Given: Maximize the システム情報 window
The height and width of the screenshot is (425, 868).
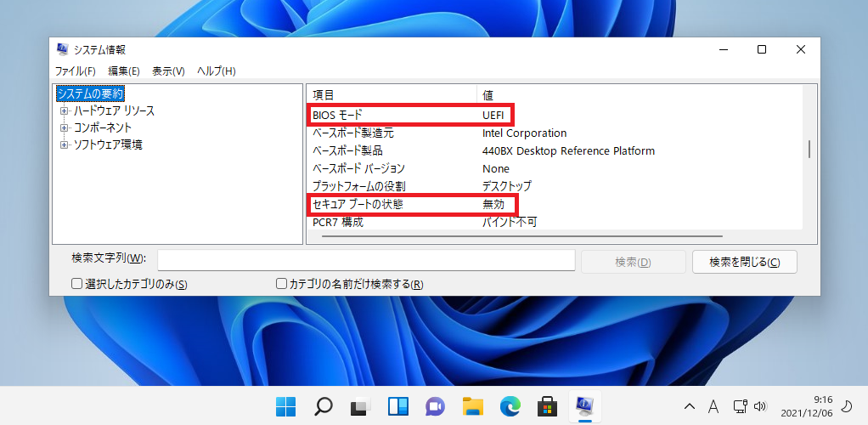Looking at the screenshot, I should 762,49.
